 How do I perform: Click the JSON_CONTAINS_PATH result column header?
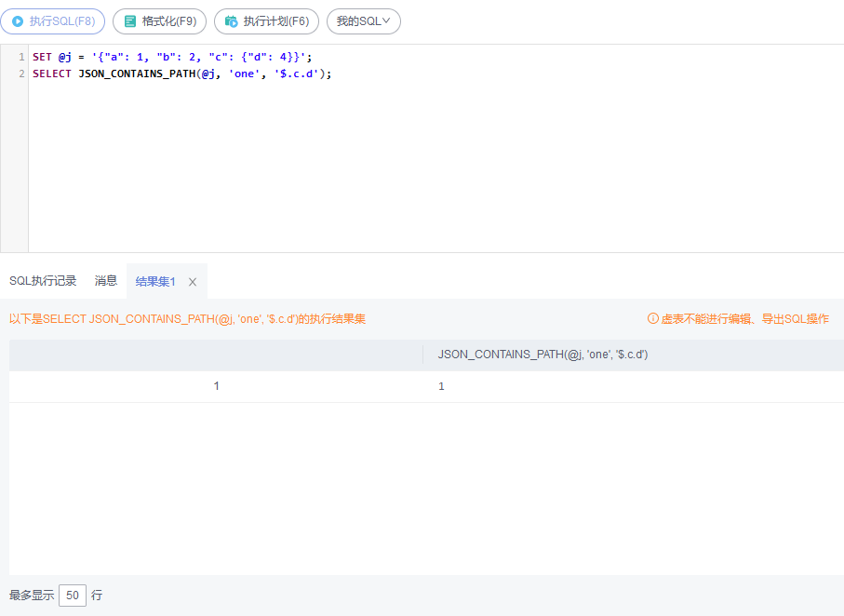544,355
